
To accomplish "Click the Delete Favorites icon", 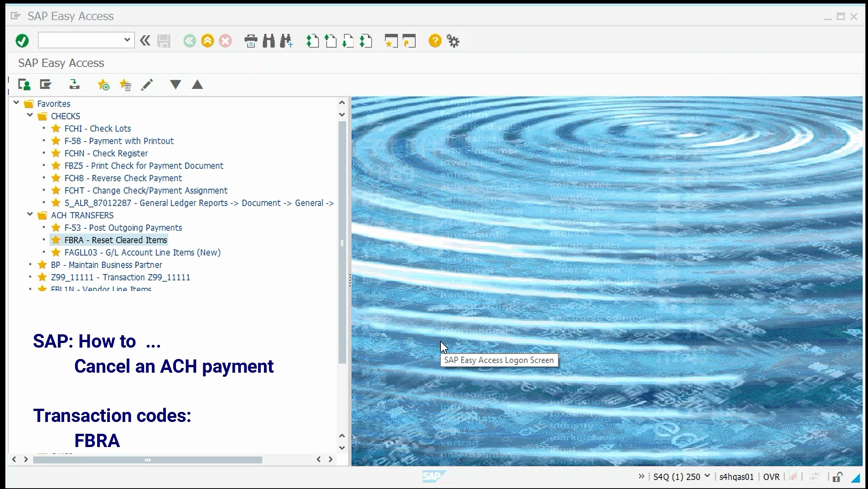I will 125,85.
